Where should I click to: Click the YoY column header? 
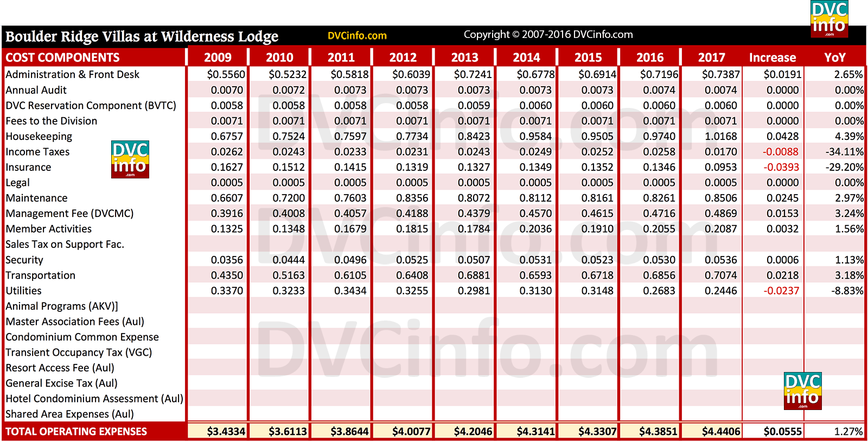835,57
